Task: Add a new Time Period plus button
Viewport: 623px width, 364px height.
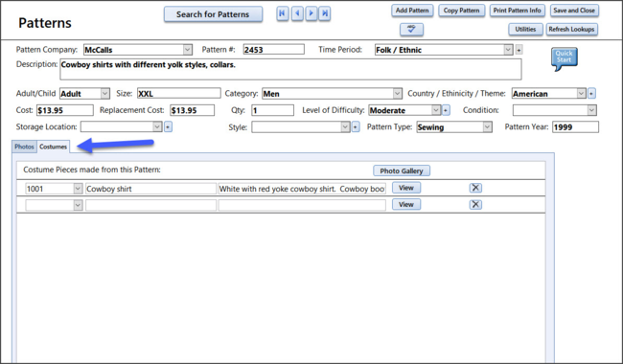Action: pyautogui.click(x=519, y=50)
